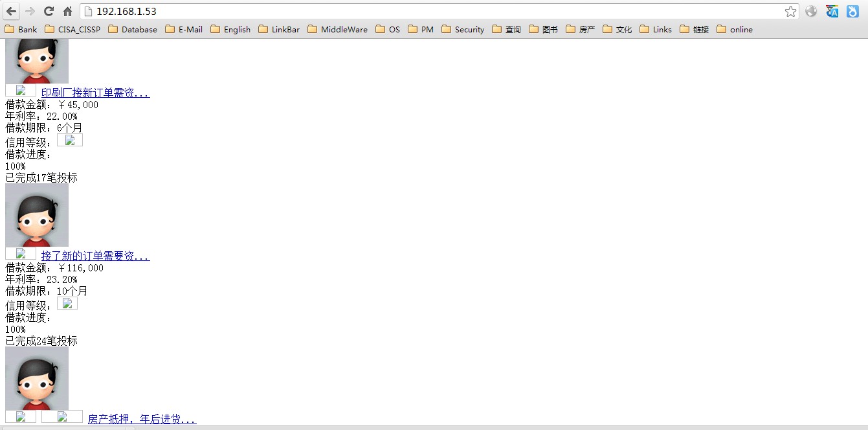The image size is (868, 430).
Task: Go to the browser Home page
Action: point(67,12)
